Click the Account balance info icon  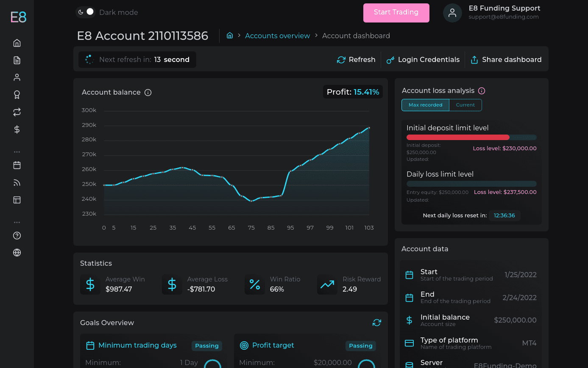(148, 93)
